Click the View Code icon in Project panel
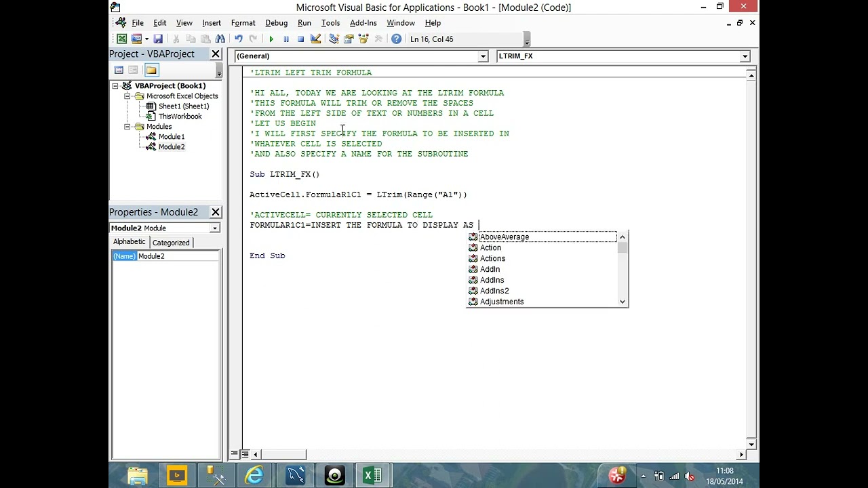The width and height of the screenshot is (868, 488). (119, 70)
